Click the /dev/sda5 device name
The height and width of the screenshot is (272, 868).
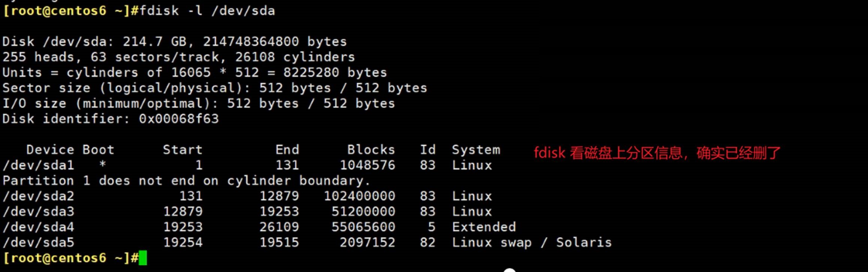coord(38,242)
